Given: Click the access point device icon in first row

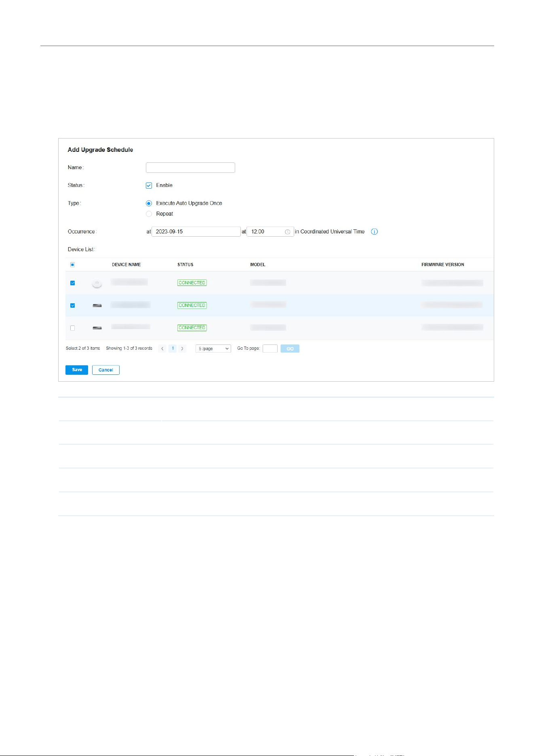Looking at the screenshot, I should 97,284.
